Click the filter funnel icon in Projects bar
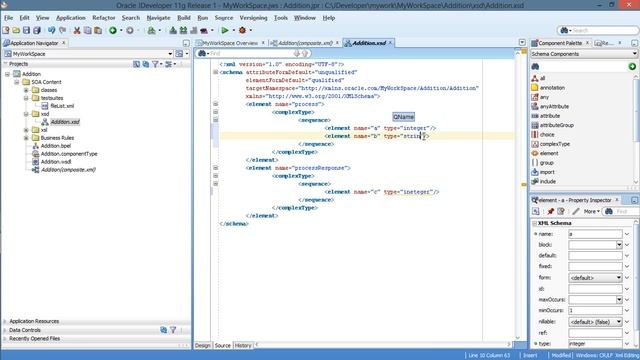Image resolution: width=640 pixels, height=360 pixels. click(x=155, y=64)
